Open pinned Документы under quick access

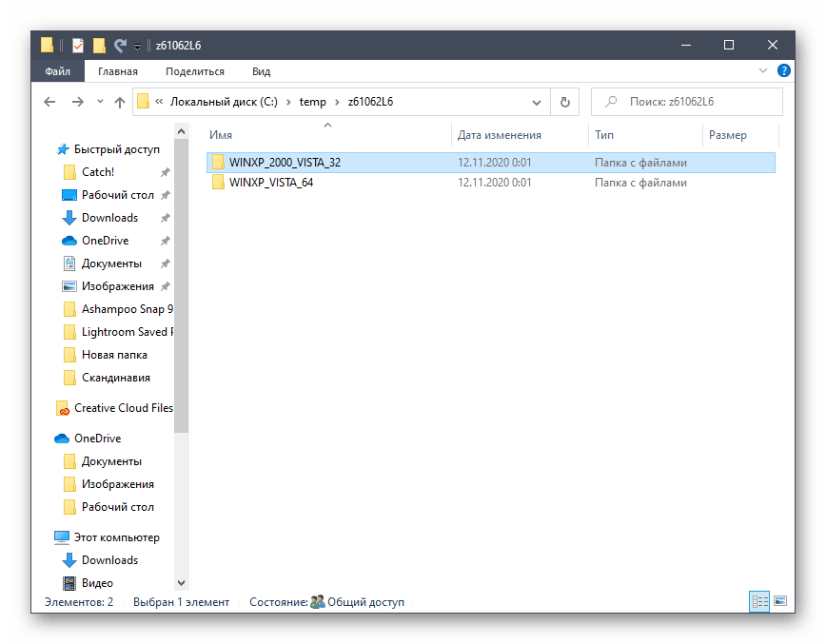(x=111, y=263)
